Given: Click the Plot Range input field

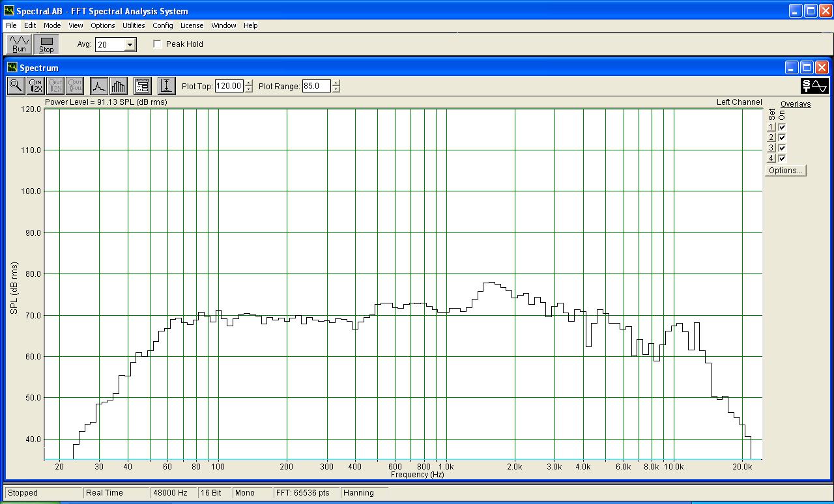Looking at the screenshot, I should click(316, 86).
